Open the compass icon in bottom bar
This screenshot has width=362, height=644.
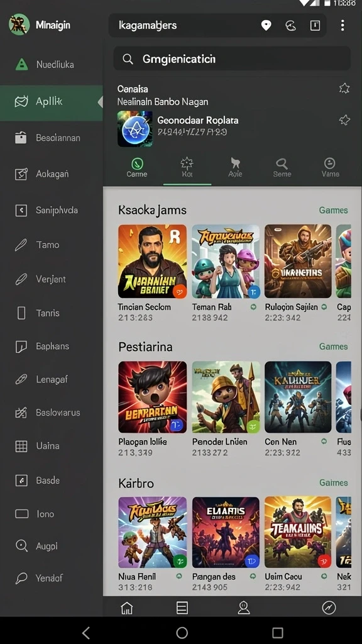(x=329, y=608)
